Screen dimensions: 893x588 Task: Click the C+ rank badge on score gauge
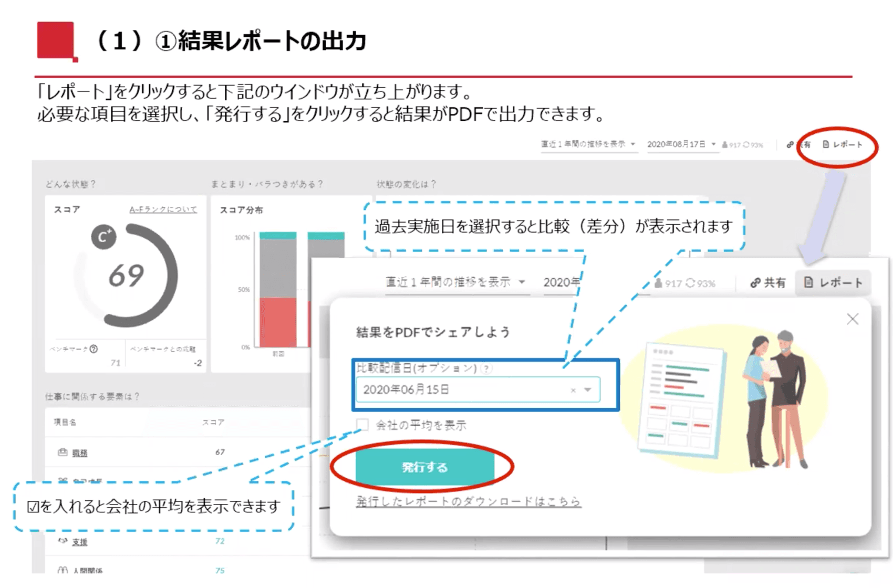click(103, 237)
